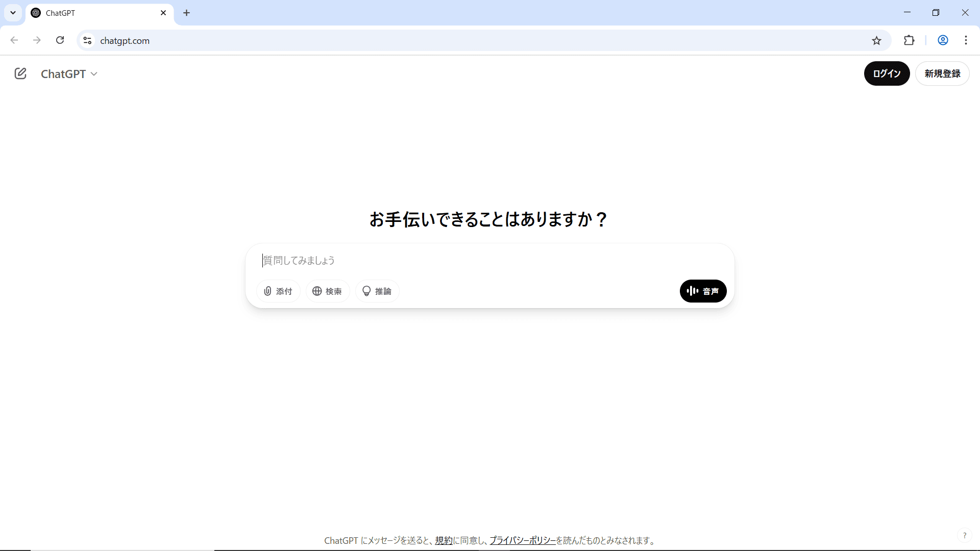Click the ログイン (login) button
Screen dimensions: 980x551
coord(887,73)
